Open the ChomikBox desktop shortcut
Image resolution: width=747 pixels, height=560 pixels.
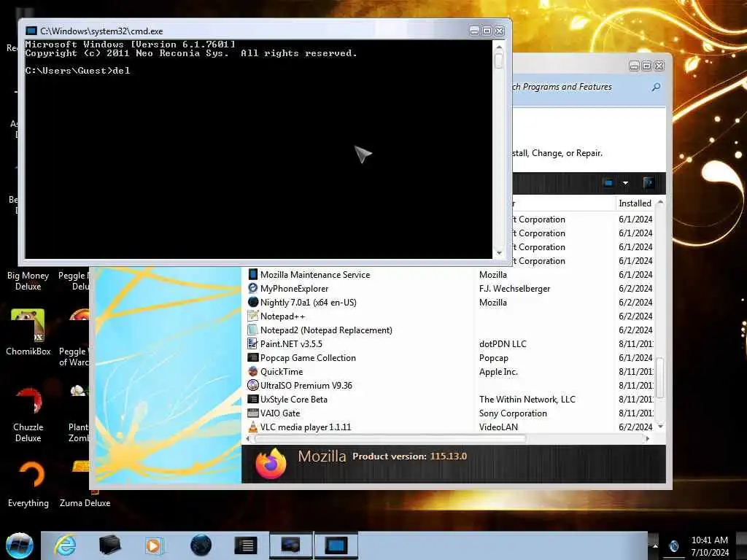click(x=28, y=332)
